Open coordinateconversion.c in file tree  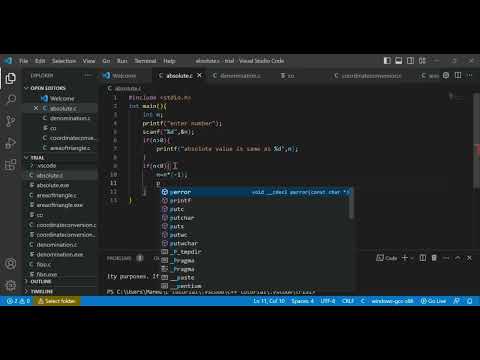[x=66, y=225]
